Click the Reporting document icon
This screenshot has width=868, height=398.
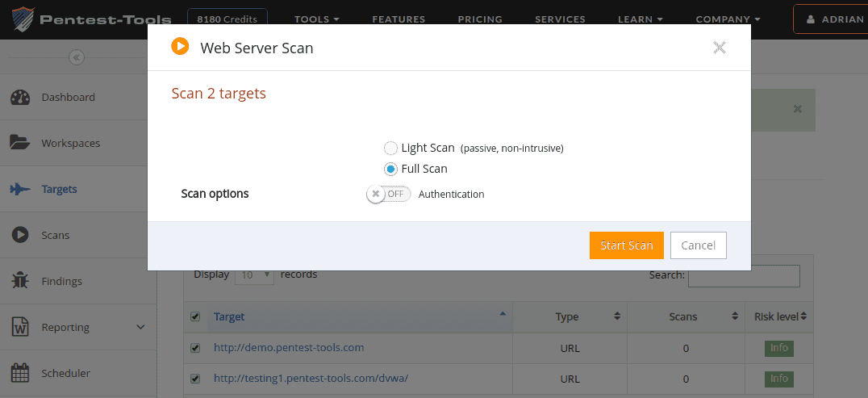coord(20,327)
